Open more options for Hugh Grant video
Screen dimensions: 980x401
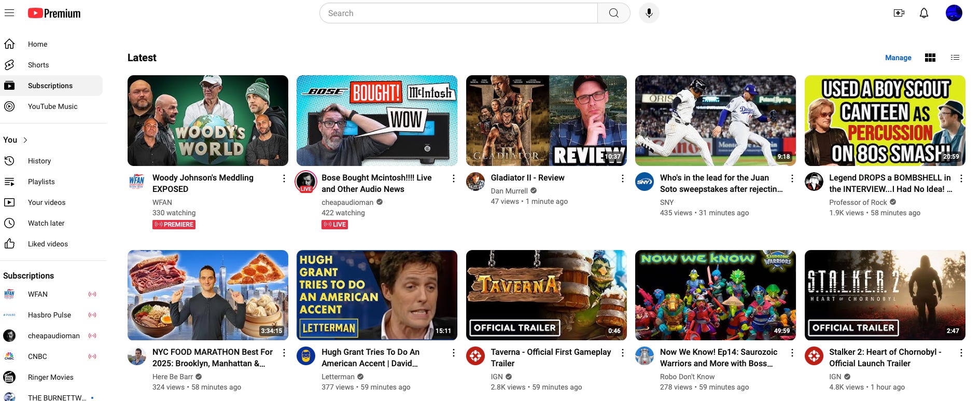point(453,353)
